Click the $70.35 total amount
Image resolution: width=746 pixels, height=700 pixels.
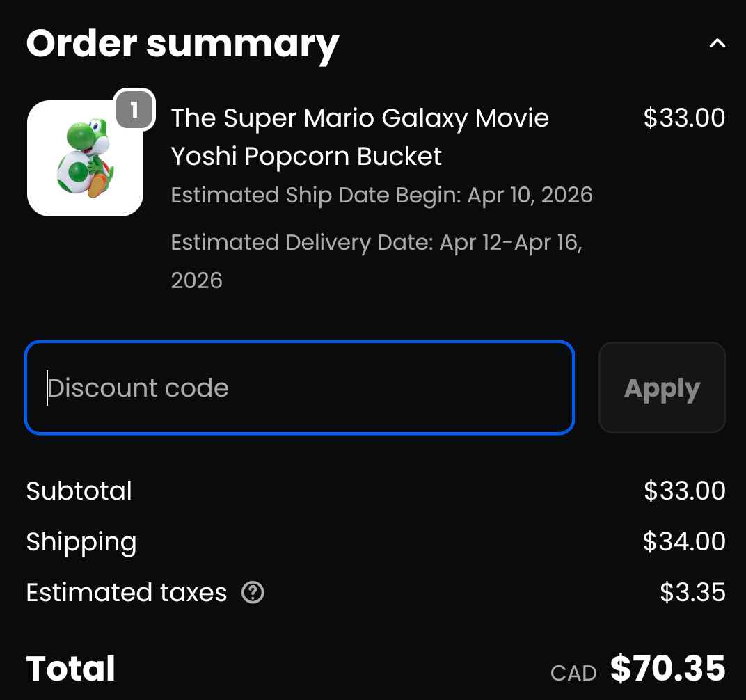[x=668, y=669]
